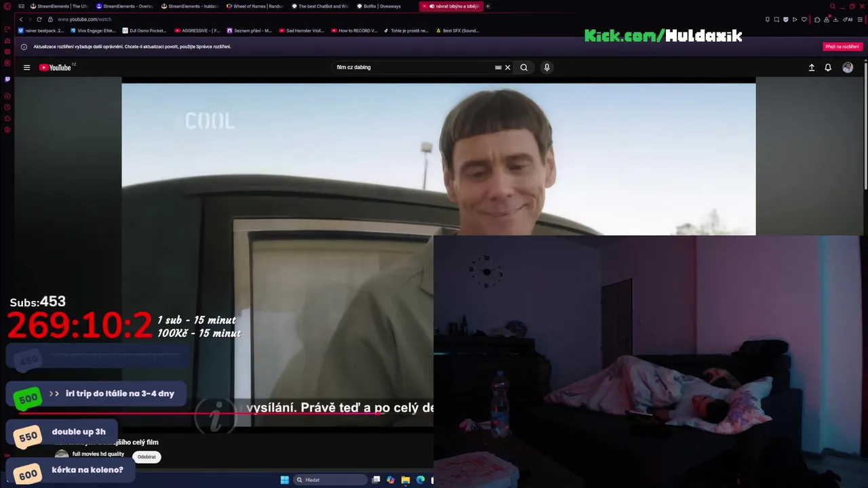Click the site padlock security icon

(x=50, y=19)
